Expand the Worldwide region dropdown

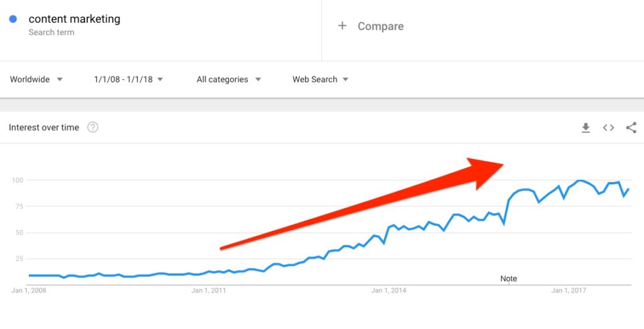coord(36,79)
